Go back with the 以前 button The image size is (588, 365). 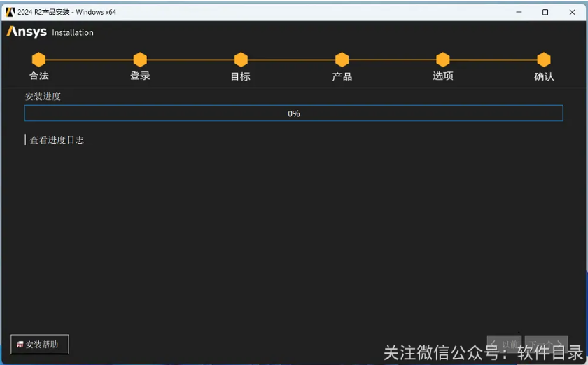(x=504, y=345)
